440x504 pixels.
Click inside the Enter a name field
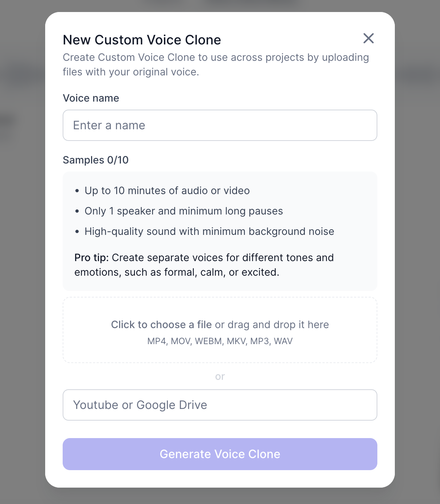220,125
